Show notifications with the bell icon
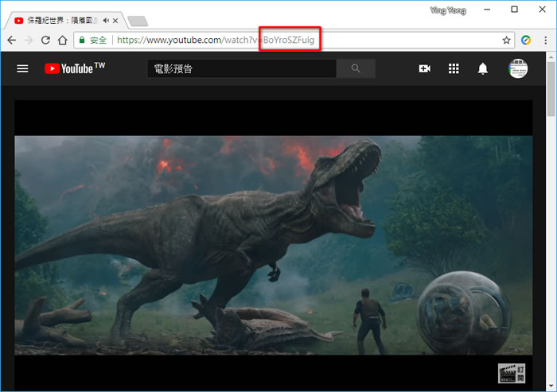Viewport: 557px width, 392px height. coord(482,69)
